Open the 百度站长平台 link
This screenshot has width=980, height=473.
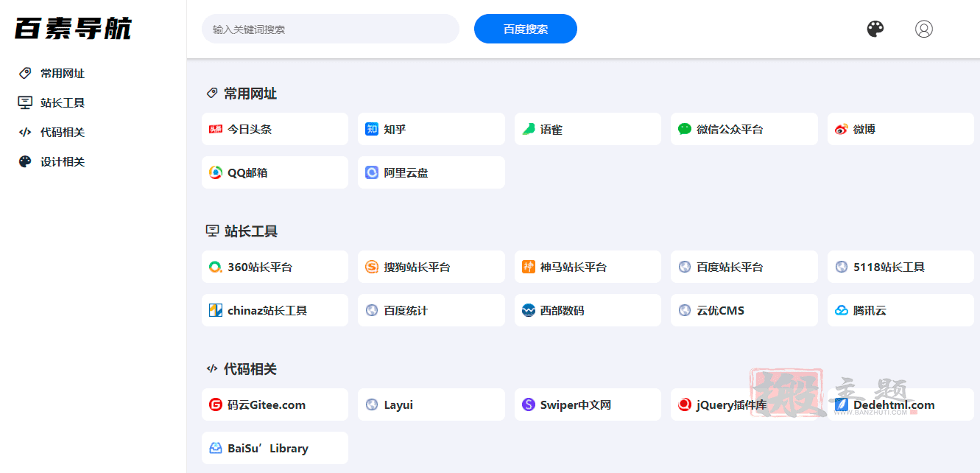[x=744, y=267]
